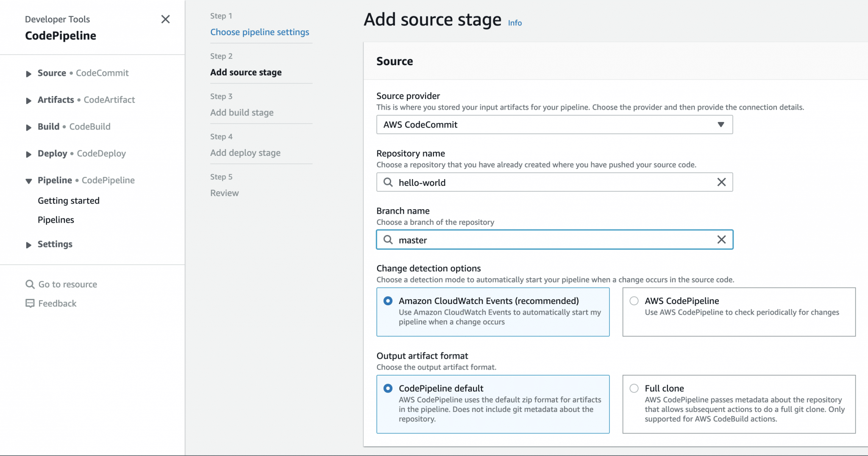Clear the master branch name field
Screen dimensions: 868x456
[x=721, y=240]
